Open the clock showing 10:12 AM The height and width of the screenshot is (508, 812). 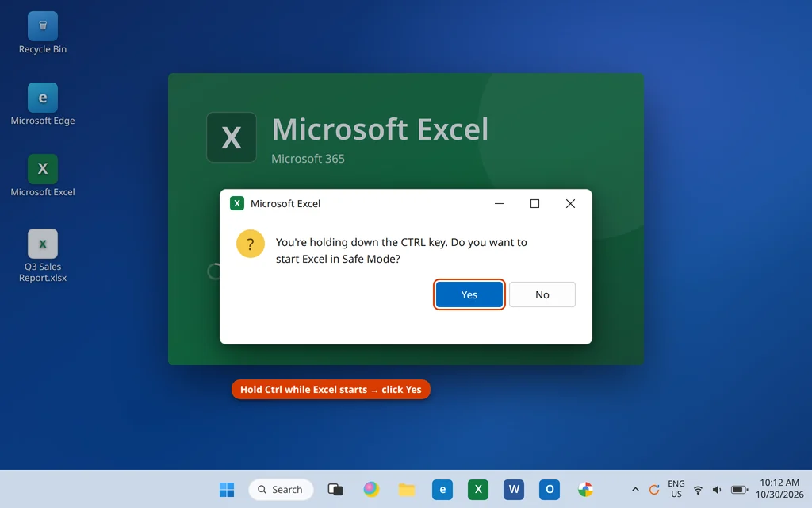[779, 489]
